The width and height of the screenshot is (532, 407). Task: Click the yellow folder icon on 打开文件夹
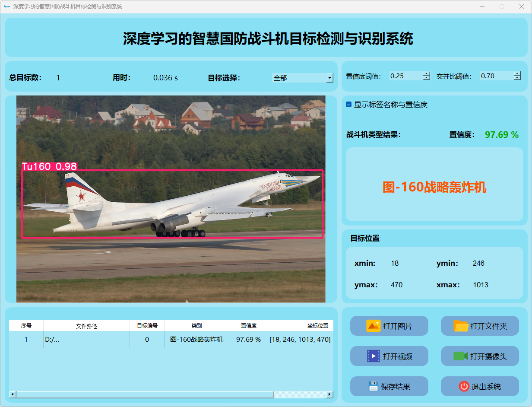pyautogui.click(x=461, y=326)
